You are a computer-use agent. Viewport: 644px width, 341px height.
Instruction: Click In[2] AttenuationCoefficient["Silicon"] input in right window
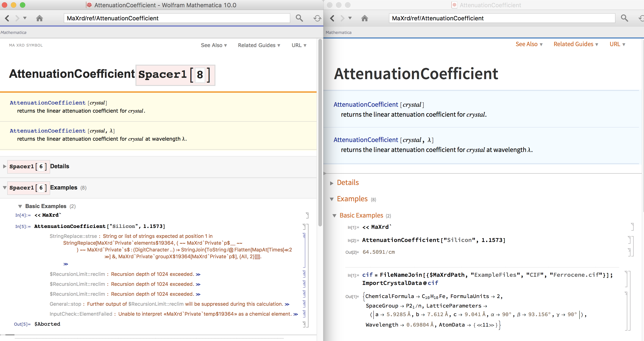(434, 240)
